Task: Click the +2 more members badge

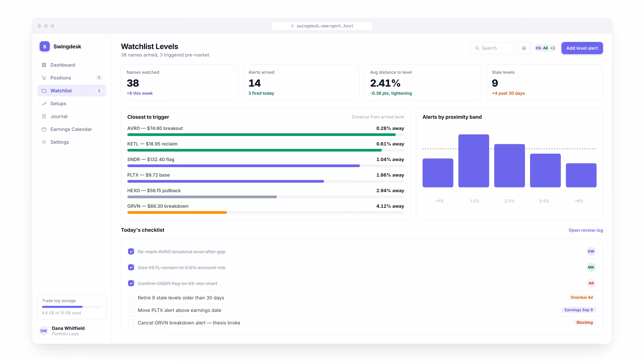Action: tap(553, 48)
